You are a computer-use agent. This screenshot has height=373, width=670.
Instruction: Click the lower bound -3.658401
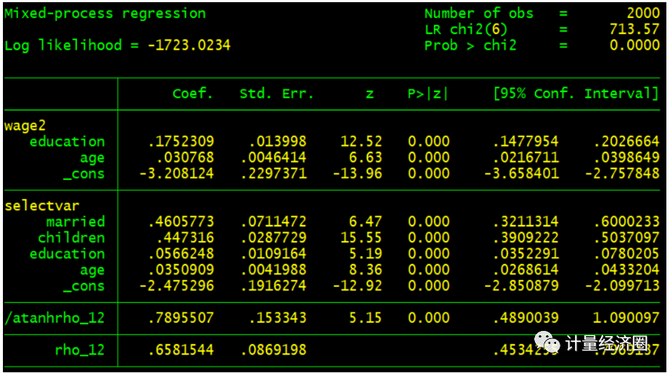click(x=521, y=174)
